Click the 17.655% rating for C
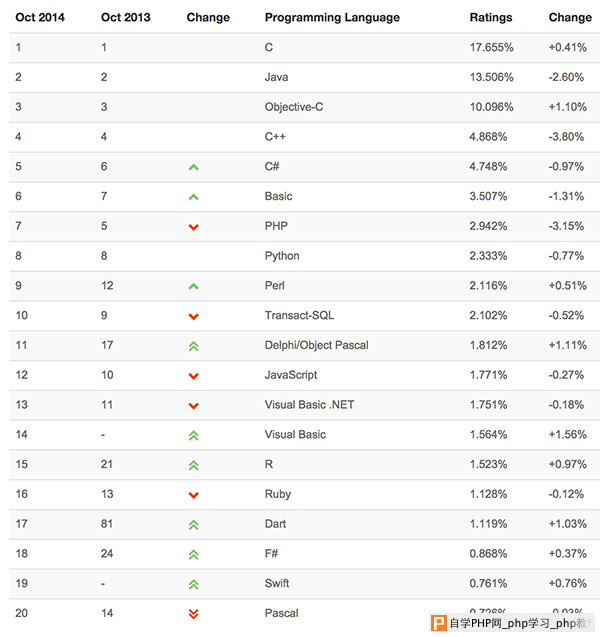The image size is (600, 637). tap(492, 48)
